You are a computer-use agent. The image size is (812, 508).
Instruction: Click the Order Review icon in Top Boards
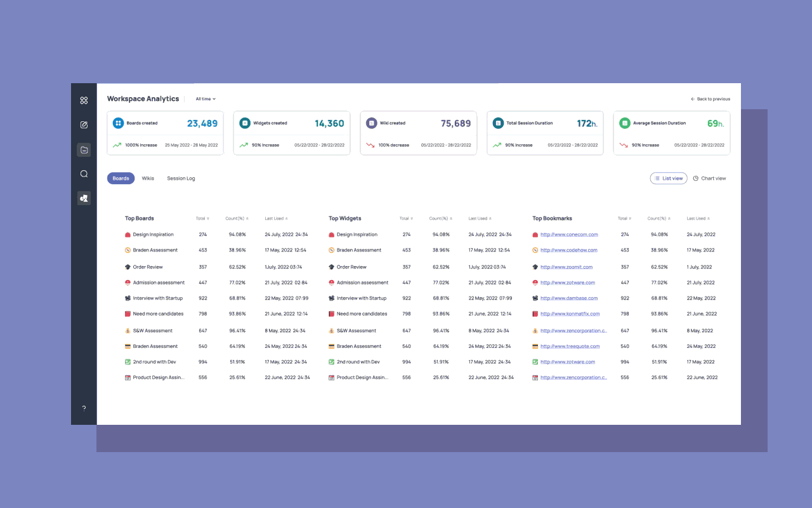click(128, 267)
